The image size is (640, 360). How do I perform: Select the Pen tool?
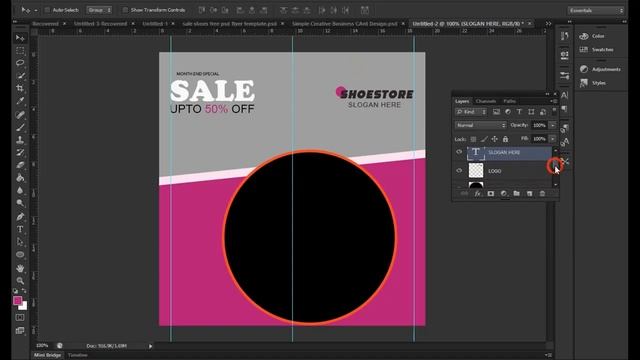20,217
